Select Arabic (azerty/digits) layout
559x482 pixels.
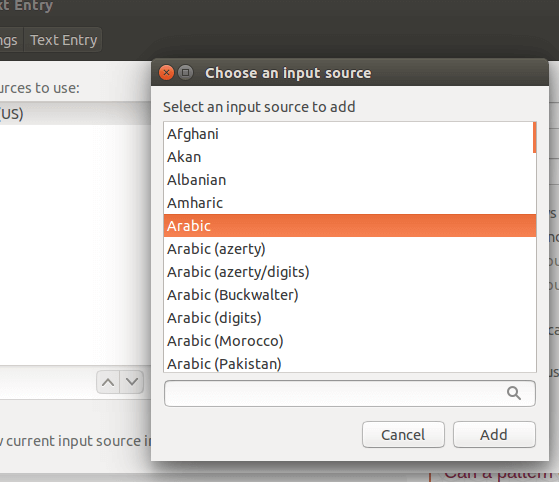point(350,272)
